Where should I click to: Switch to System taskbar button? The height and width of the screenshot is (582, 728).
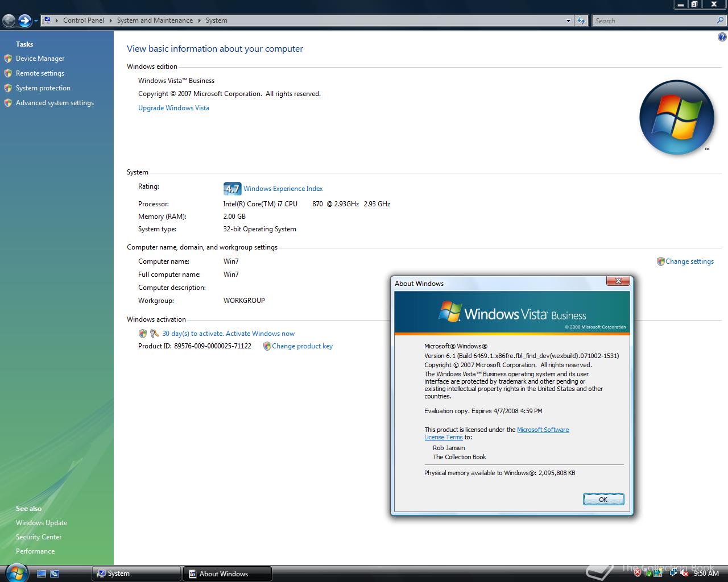pos(136,574)
